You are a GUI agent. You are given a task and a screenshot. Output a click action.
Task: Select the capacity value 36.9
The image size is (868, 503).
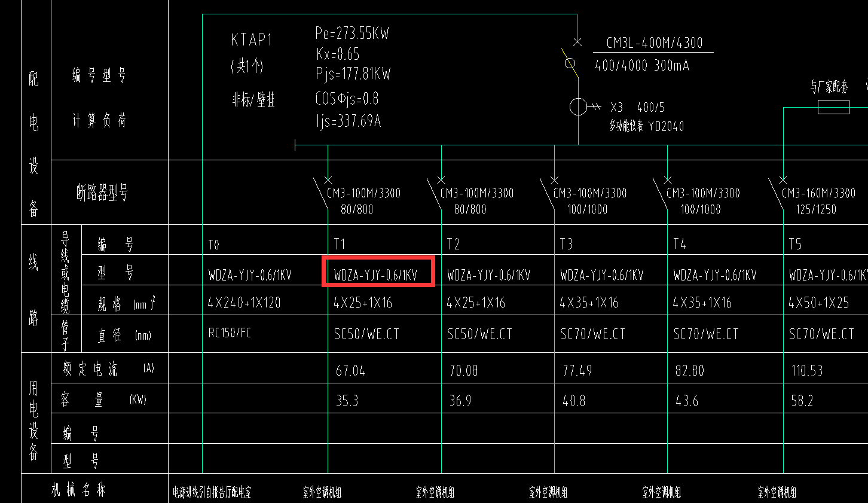click(460, 401)
